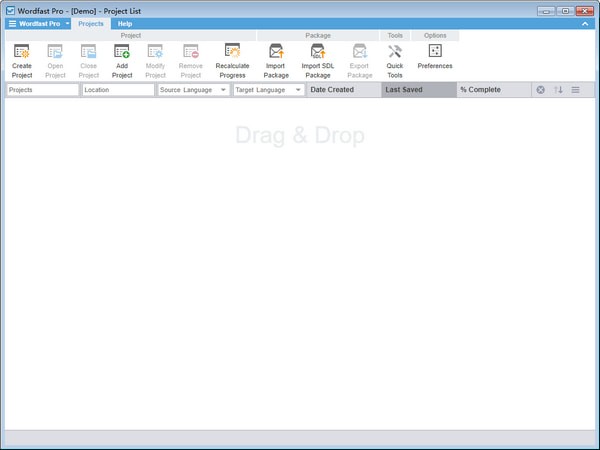The height and width of the screenshot is (450, 600).
Task: Expand the Wordfast Pro menu dropdown arrow
Action: pos(67,24)
